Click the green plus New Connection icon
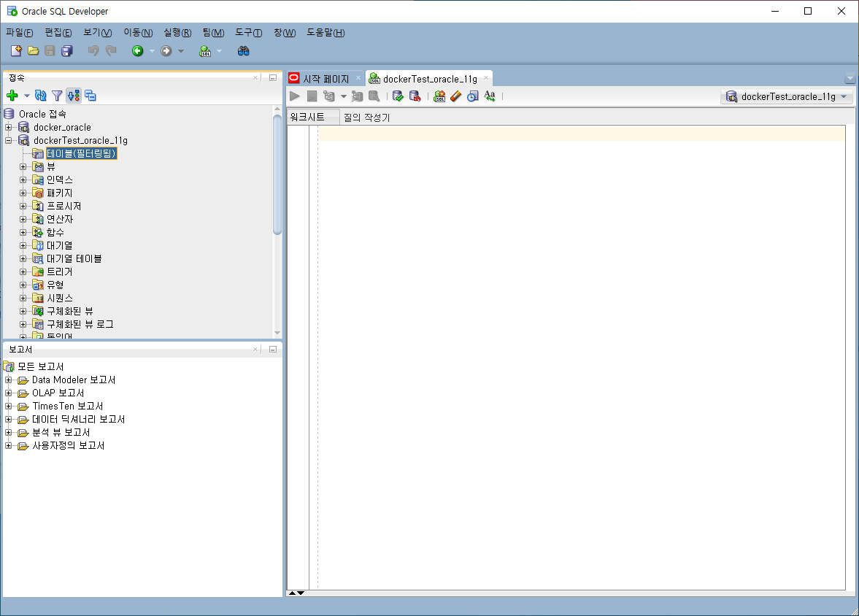 tap(12, 96)
